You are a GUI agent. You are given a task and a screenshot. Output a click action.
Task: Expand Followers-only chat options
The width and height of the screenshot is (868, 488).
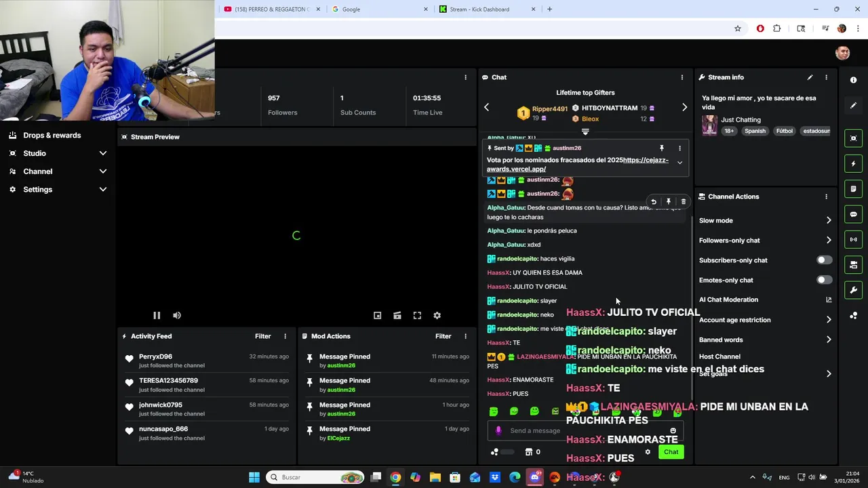click(x=829, y=240)
